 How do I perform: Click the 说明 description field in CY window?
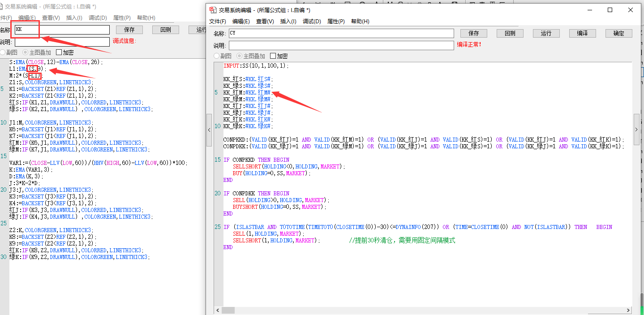[341, 45]
